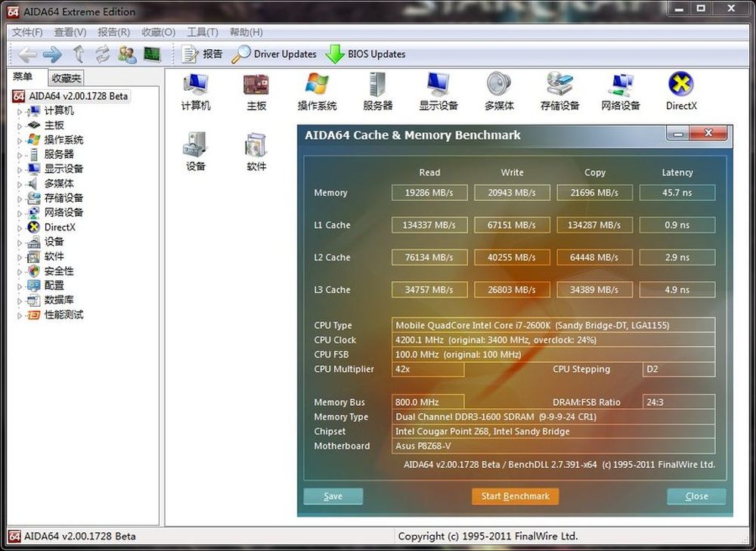Click the Memory Read value 19286 MB/s
756x551 pixels.
point(429,193)
